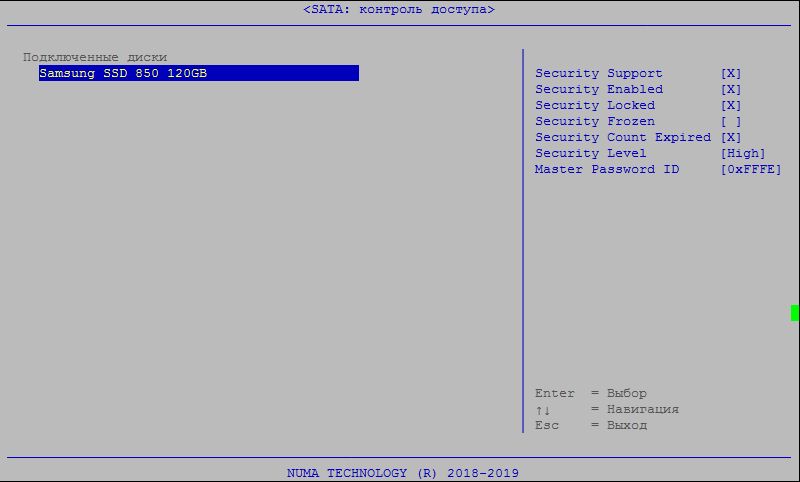Click the Master Password ID [0xFFFE] value
This screenshot has width=800, height=482.
(751, 170)
